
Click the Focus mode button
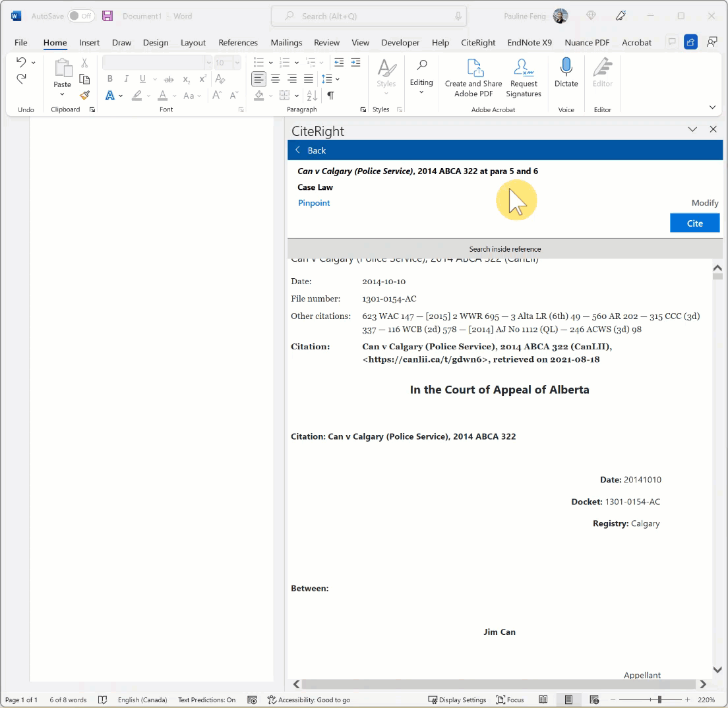coord(510,699)
